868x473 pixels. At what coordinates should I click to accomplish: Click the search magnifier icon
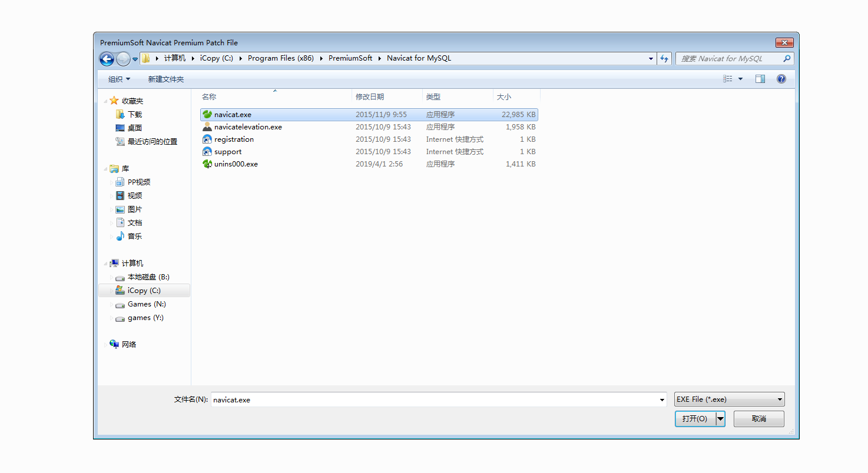[x=786, y=58]
